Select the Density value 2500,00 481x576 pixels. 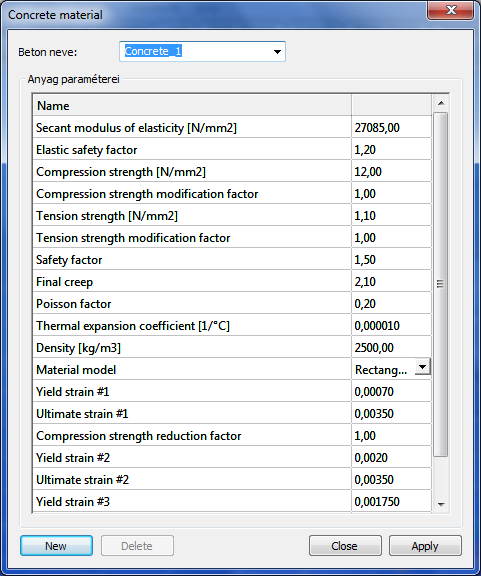click(391, 348)
